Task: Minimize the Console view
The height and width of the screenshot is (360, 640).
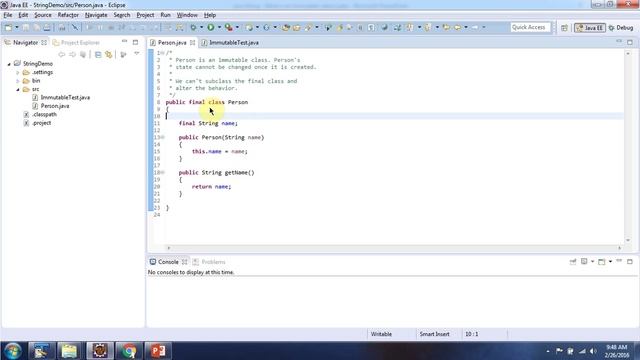Action: (x=619, y=260)
